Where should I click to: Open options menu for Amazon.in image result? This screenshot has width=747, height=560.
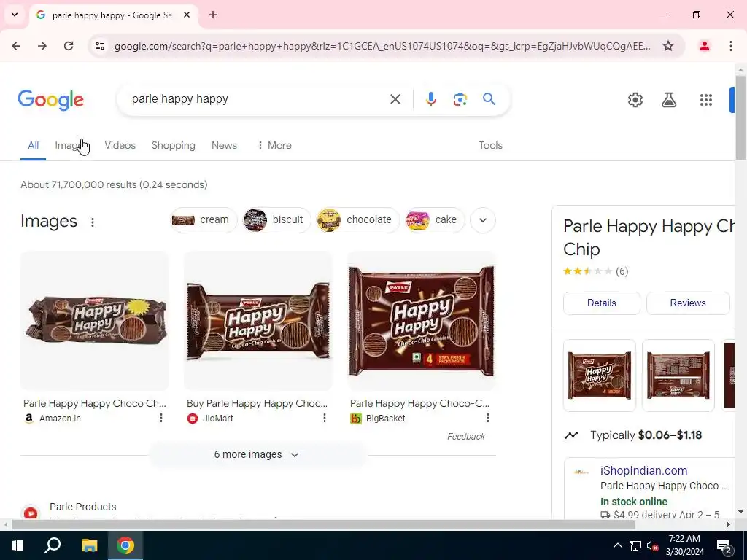(x=161, y=418)
